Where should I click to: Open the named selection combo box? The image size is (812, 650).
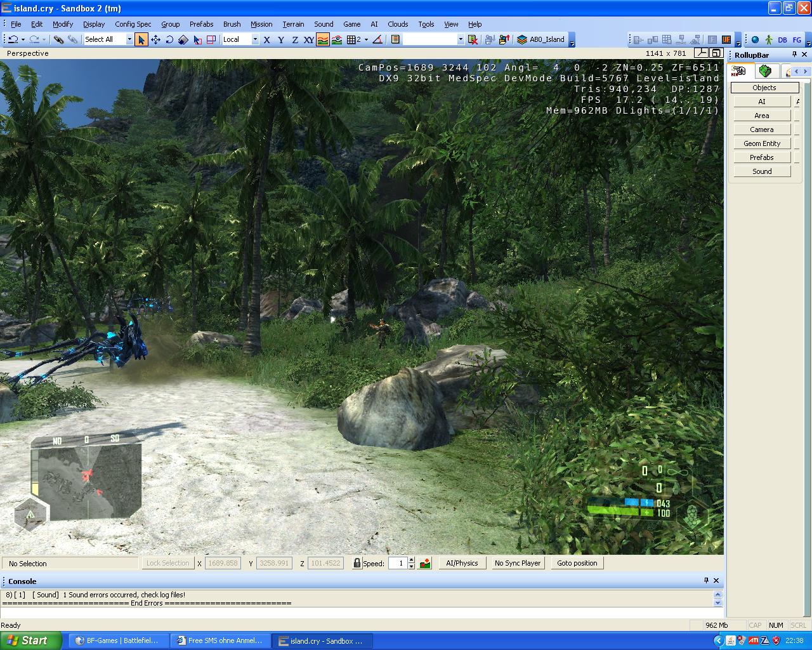click(434, 39)
